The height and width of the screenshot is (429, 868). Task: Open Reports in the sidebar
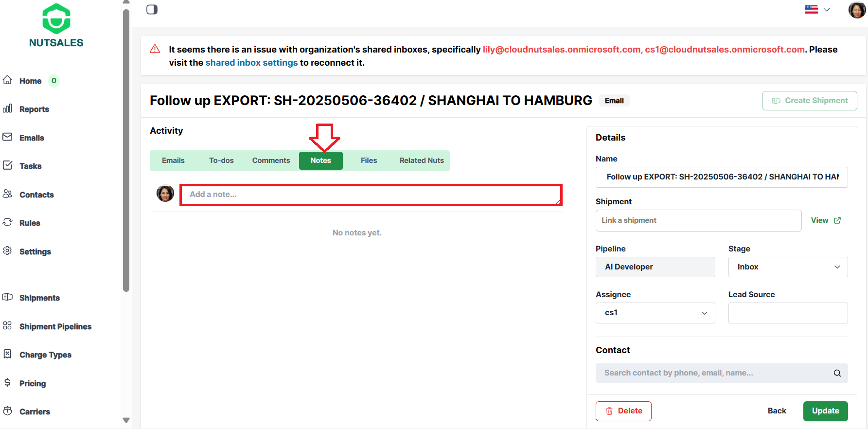point(34,109)
